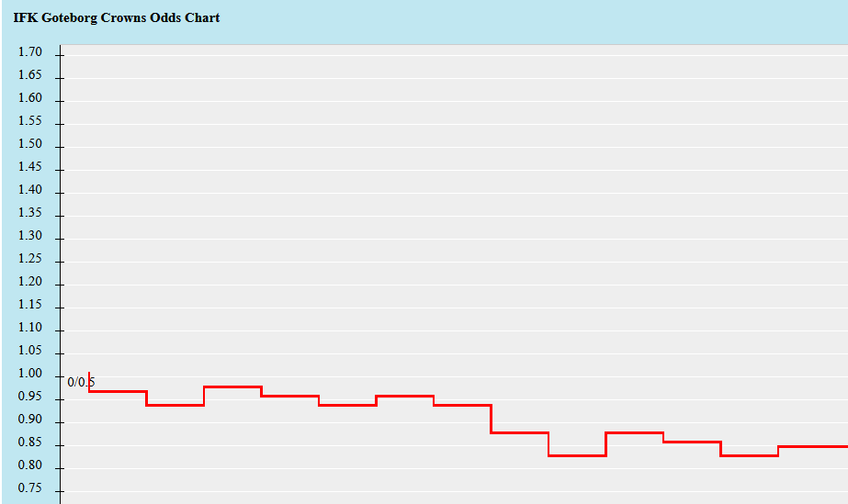This screenshot has width=848, height=504.
Task: Click the 0.85 axis tick label
Action: point(29,442)
